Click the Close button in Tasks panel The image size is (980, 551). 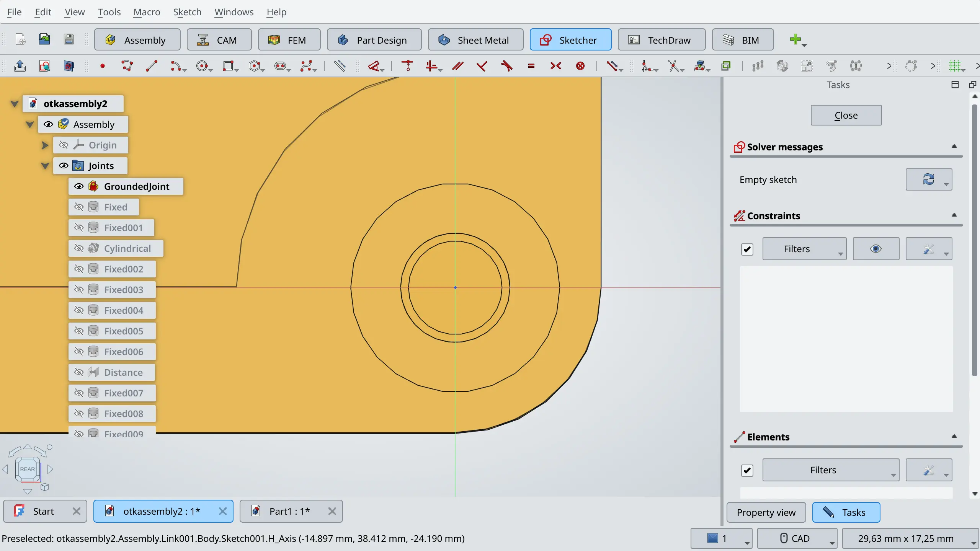pyautogui.click(x=846, y=115)
